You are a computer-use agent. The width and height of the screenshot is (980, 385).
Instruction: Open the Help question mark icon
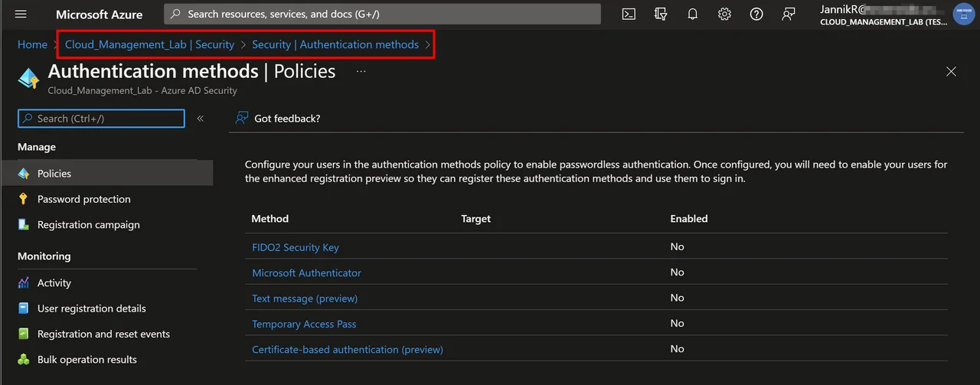click(756, 14)
